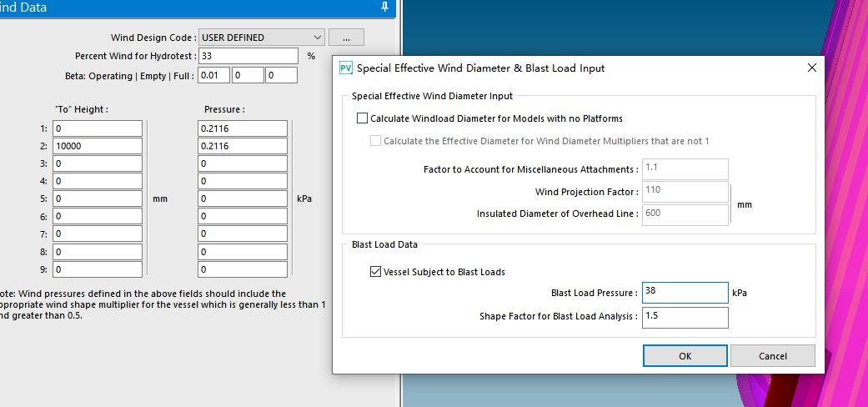Edit Blast Load Pressure value 38
The width and height of the screenshot is (868, 407).
coord(685,293)
